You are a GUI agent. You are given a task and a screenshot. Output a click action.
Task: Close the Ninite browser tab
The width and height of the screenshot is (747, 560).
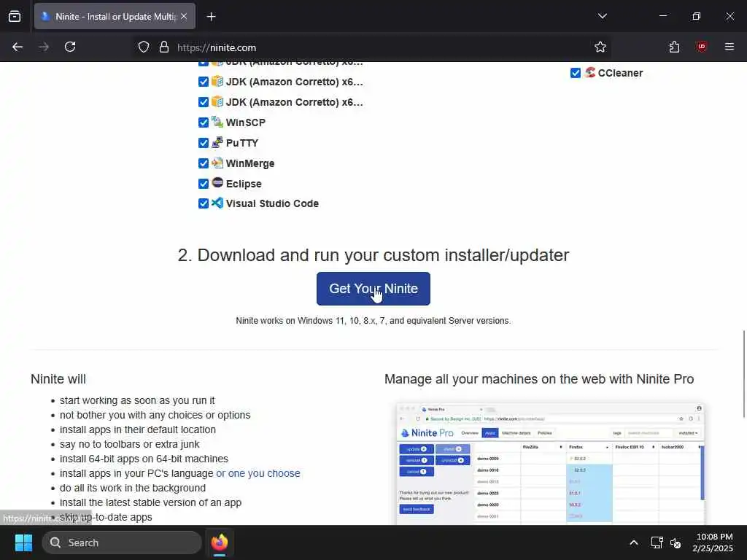[184, 17]
